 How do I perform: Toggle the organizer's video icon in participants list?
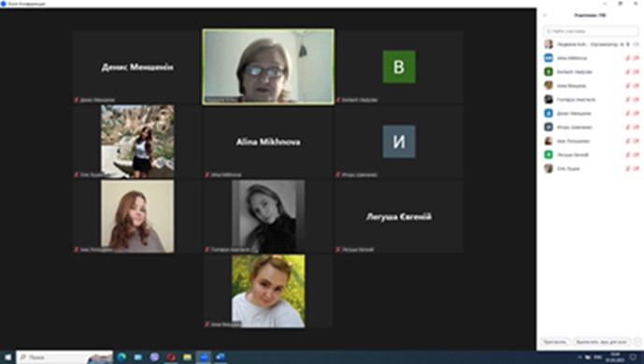(636, 44)
